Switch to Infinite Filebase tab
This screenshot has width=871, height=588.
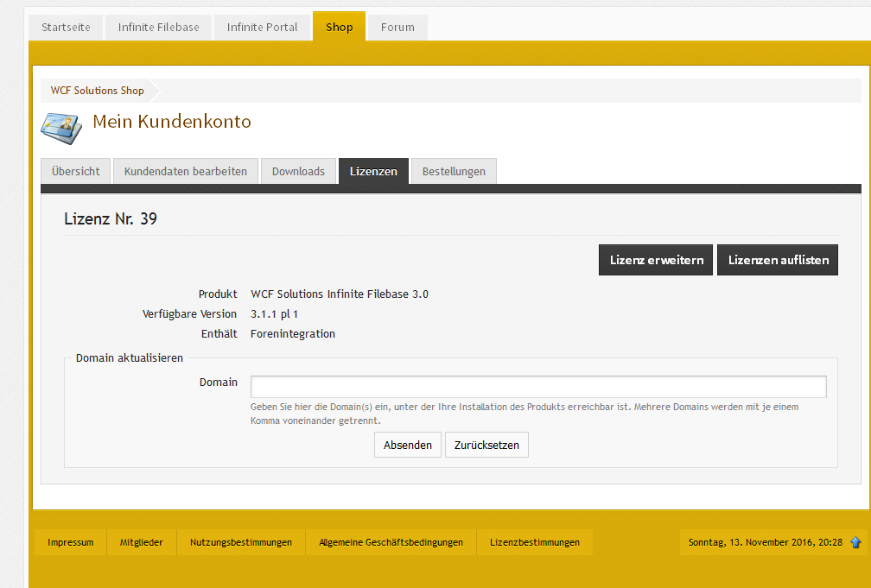tap(158, 27)
